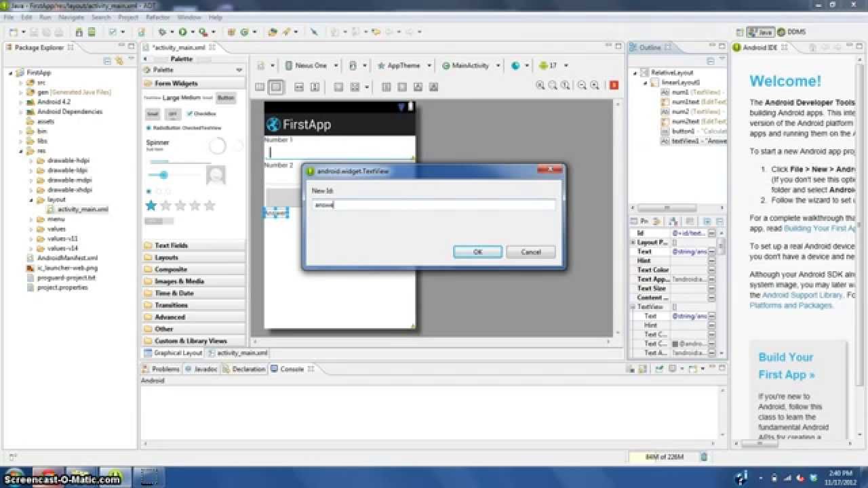Screen dimensions: 868x488
Task: Click Collapse All icon in Package Explorer
Action: point(107,60)
